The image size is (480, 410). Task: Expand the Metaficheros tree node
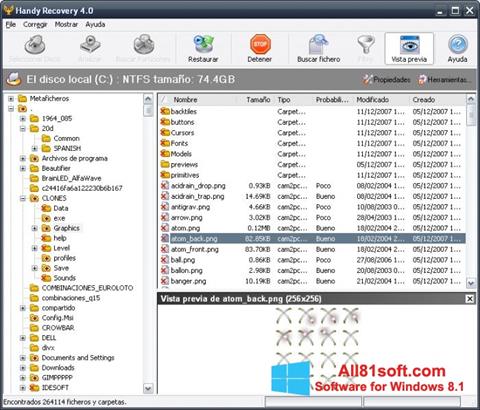tap(11, 99)
